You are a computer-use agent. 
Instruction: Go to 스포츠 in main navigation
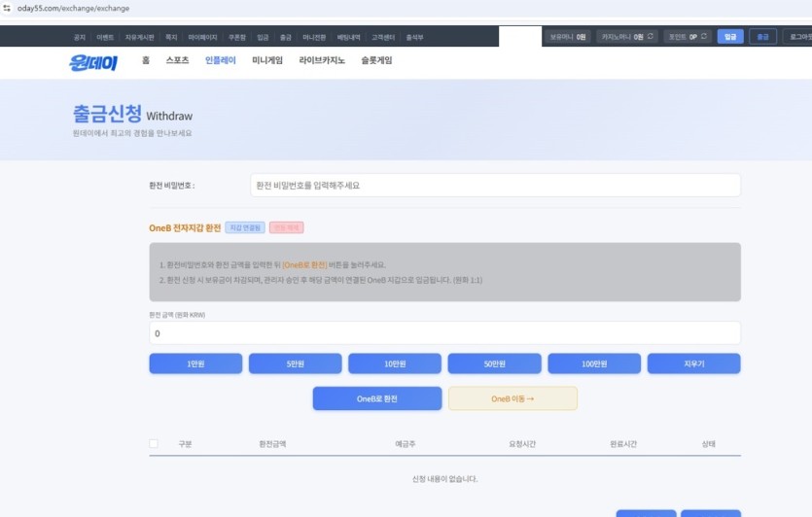[x=178, y=60]
